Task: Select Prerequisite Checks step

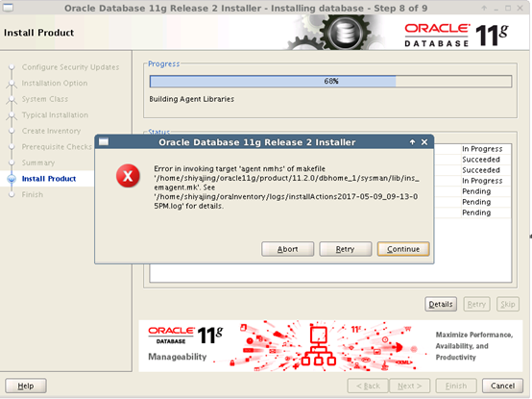Action: [57, 147]
